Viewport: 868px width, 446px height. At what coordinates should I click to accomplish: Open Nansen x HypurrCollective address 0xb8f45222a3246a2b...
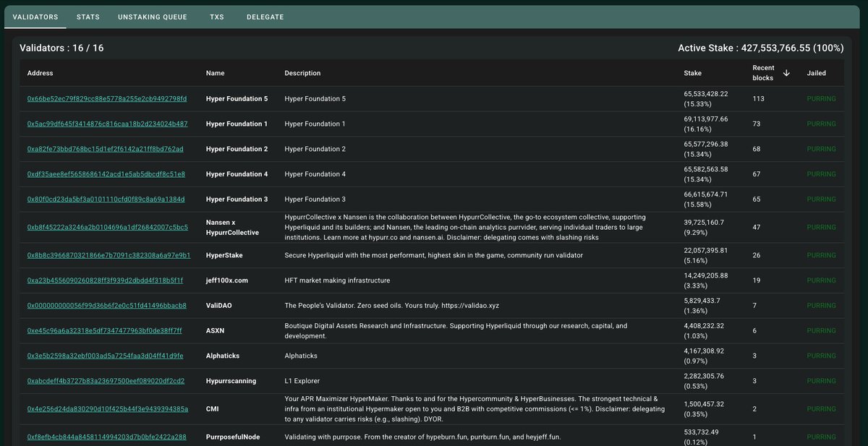tap(108, 227)
